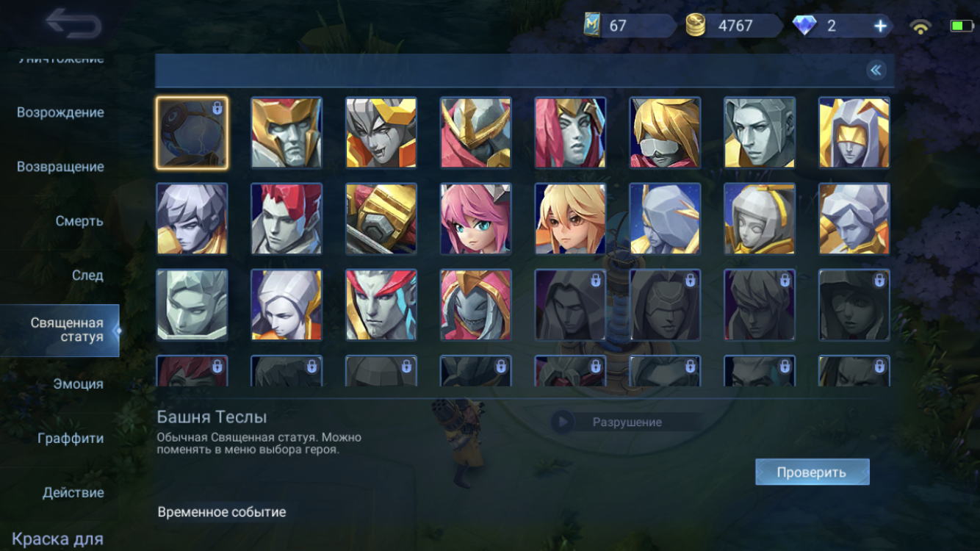Select the След category
This screenshot has height=551, width=980.
tap(87, 275)
